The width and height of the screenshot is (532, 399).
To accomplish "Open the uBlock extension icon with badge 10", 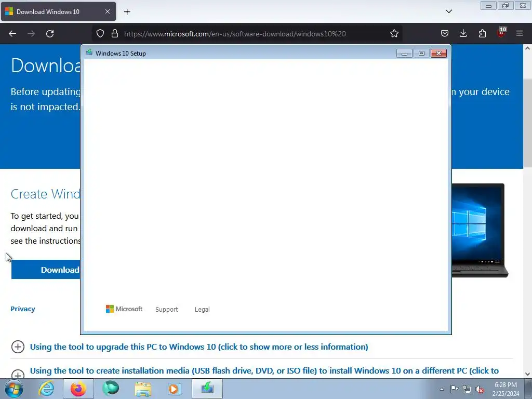I will click(501, 33).
